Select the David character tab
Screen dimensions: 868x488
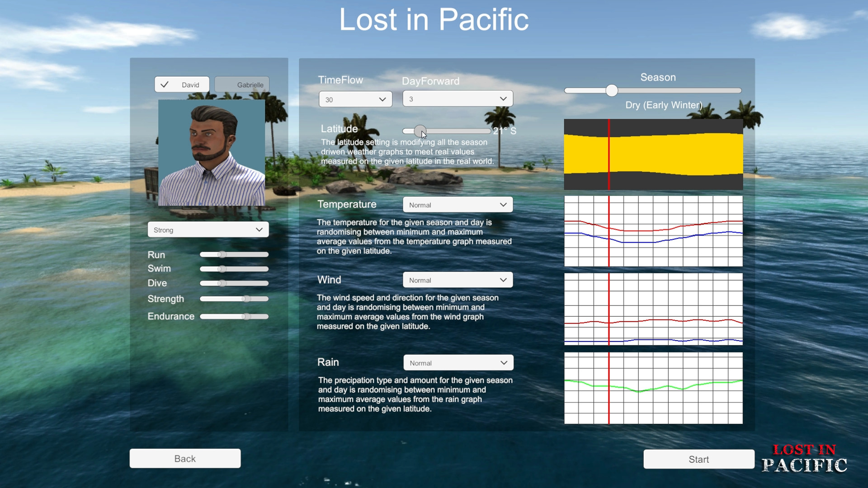click(x=182, y=84)
